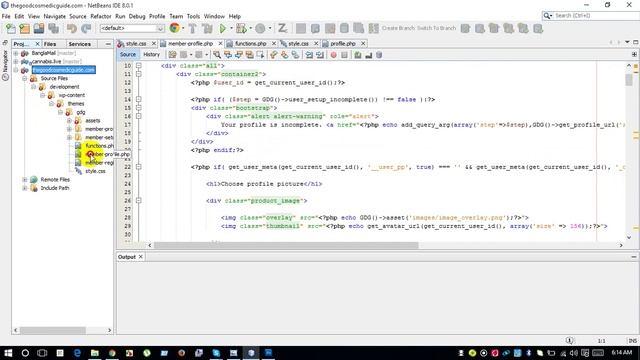This screenshot has height=360, width=640.
Task: Click the Switch To Branch button
Action: click(436, 28)
